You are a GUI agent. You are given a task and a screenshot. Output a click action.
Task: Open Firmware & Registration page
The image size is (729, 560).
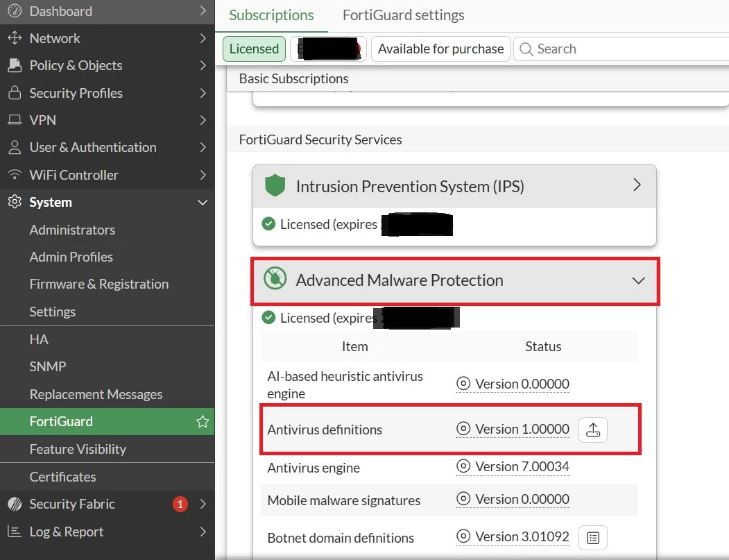tap(99, 285)
